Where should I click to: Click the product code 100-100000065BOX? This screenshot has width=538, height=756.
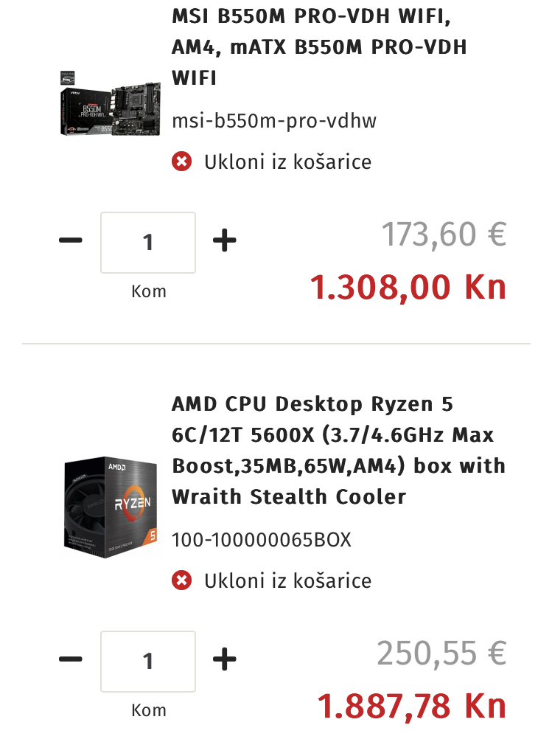[262, 540]
